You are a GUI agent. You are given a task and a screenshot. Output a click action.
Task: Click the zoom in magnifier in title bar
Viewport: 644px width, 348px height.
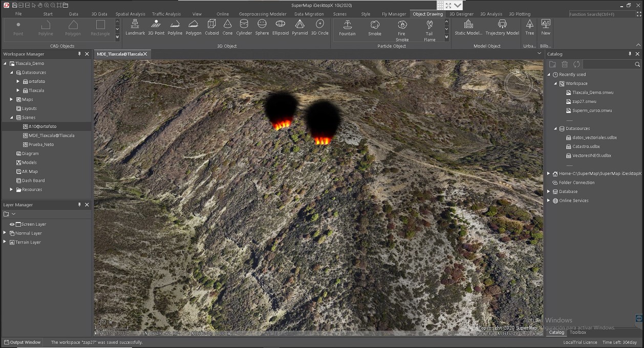coord(46,5)
